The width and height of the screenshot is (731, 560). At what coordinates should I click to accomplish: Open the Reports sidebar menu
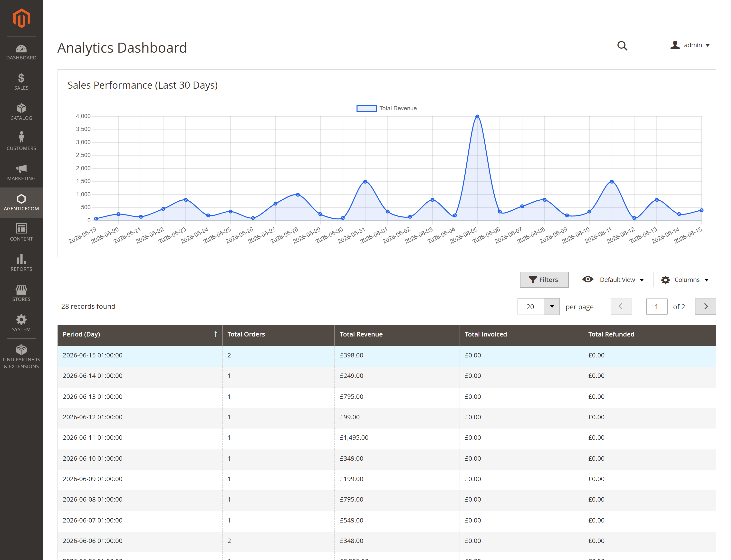pos(21,263)
